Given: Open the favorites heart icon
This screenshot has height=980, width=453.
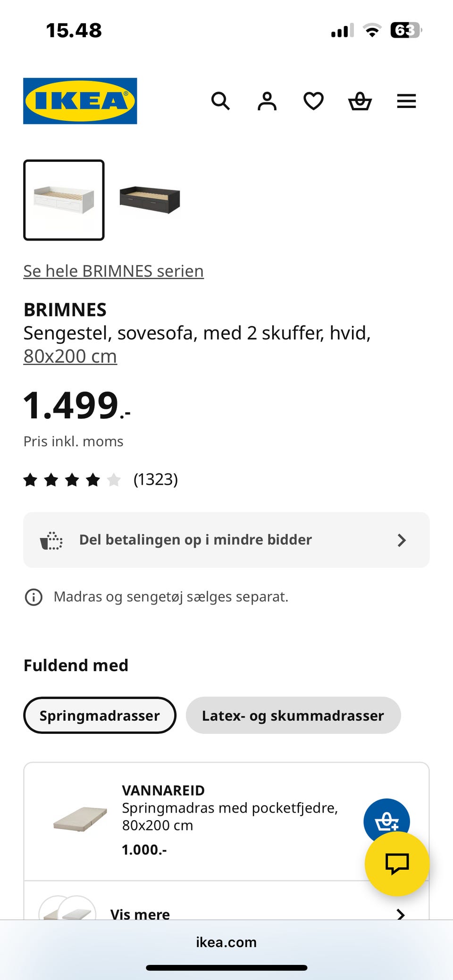Looking at the screenshot, I should point(313,101).
